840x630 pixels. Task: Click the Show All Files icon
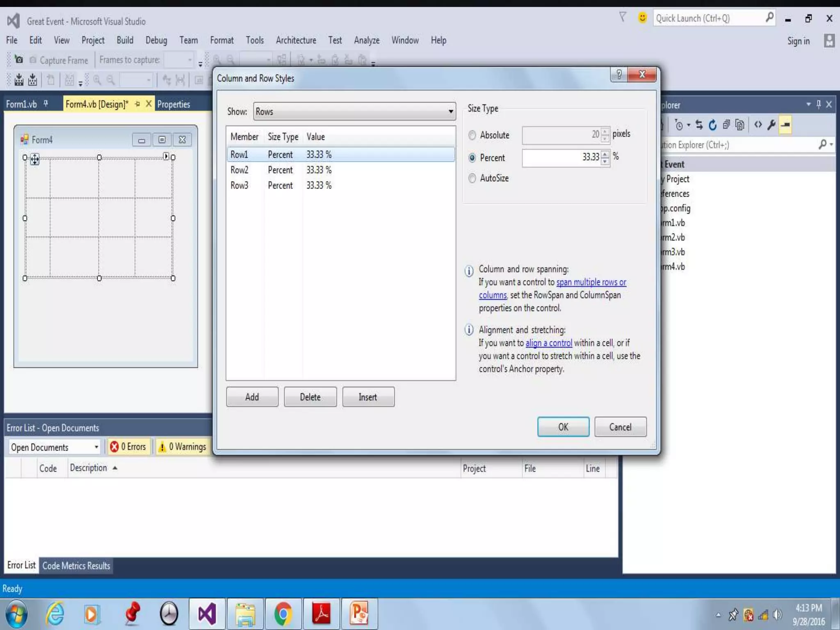pyautogui.click(x=740, y=125)
